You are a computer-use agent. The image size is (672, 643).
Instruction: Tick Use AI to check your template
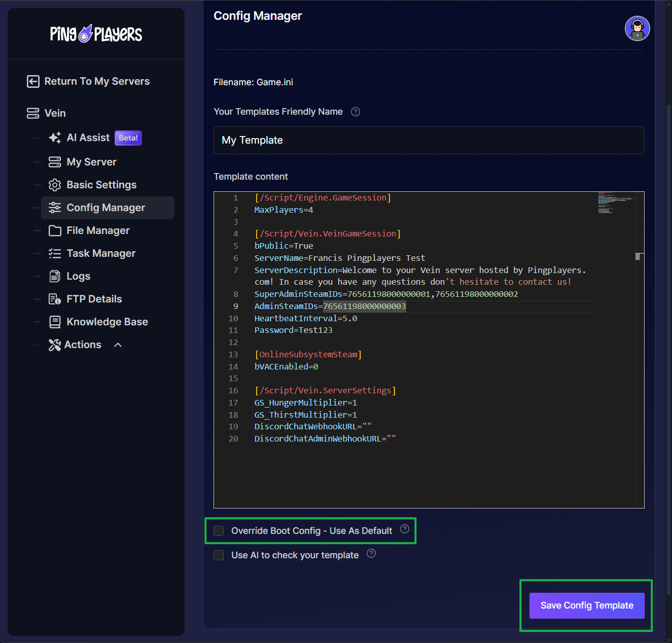219,555
